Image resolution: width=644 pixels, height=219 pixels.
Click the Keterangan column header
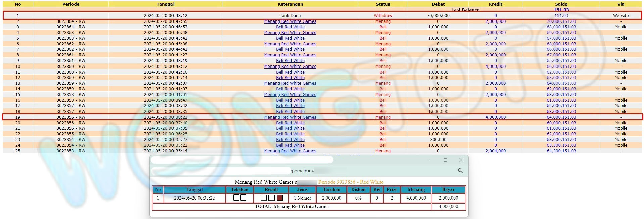point(290,4)
